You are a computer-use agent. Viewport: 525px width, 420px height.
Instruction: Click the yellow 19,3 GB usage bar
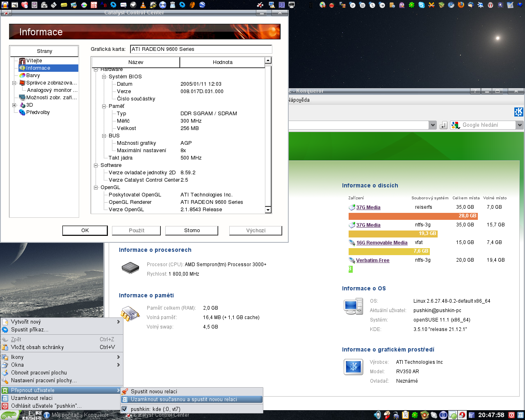tap(393, 234)
